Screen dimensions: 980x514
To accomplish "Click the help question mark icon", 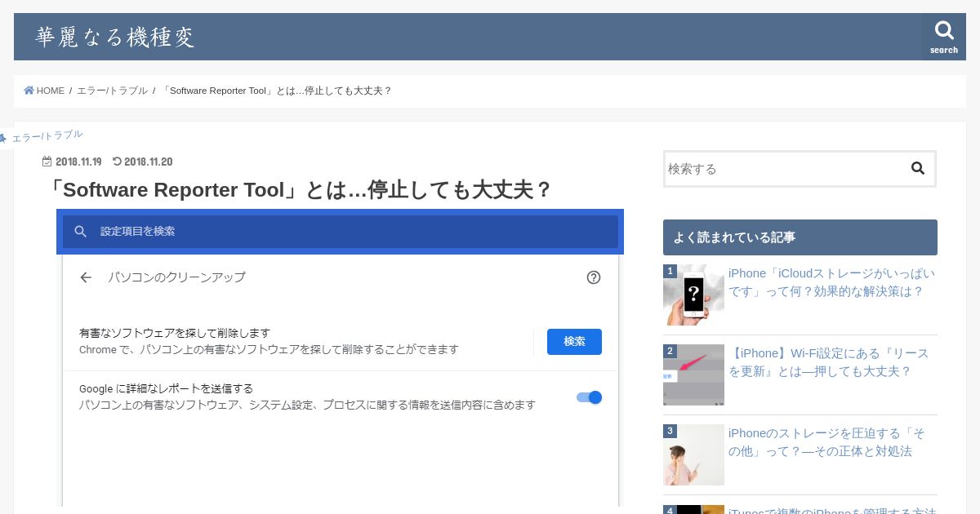I will coord(594,277).
